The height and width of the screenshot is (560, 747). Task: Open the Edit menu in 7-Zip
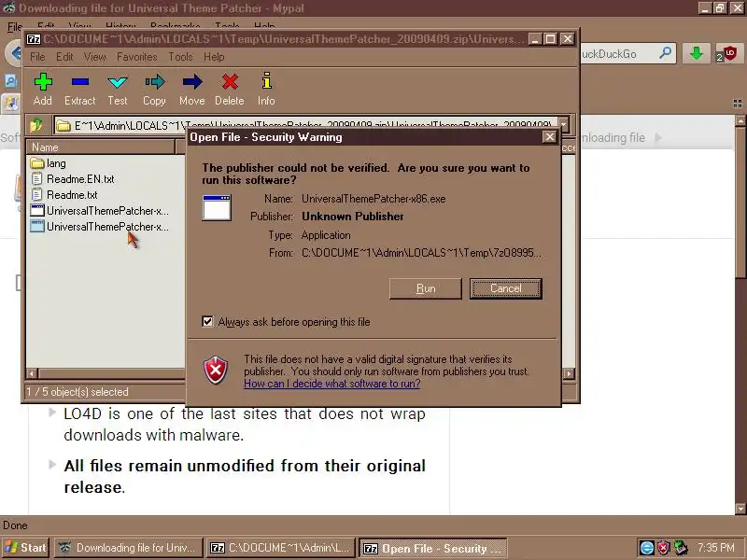pos(64,57)
